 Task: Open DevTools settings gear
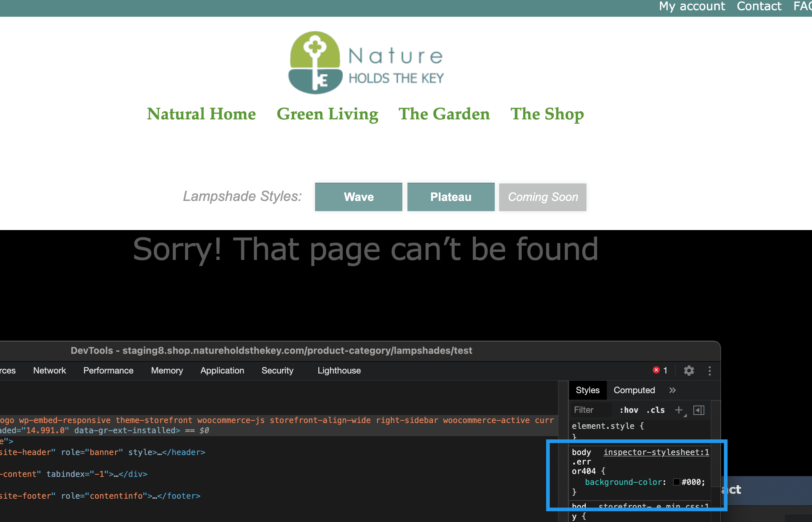click(x=689, y=371)
